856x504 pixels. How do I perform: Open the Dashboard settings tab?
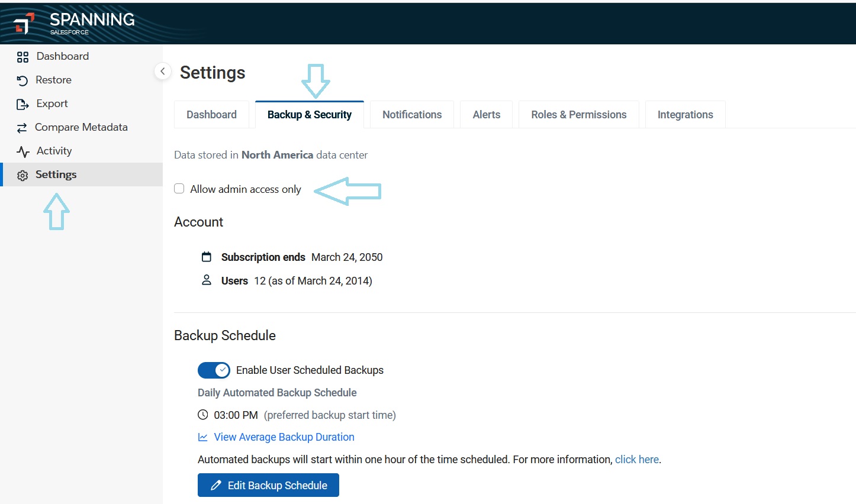[x=211, y=115]
